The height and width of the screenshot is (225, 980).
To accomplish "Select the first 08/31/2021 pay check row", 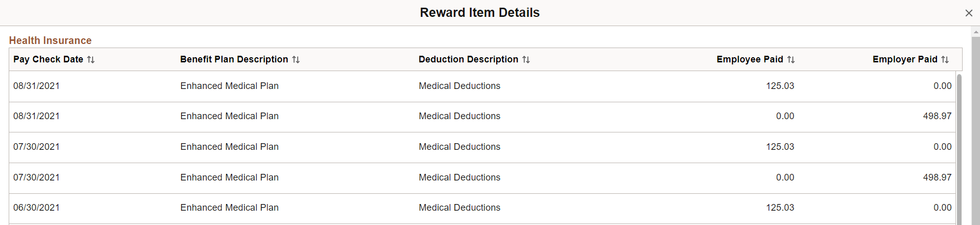I will pyautogui.click(x=482, y=86).
